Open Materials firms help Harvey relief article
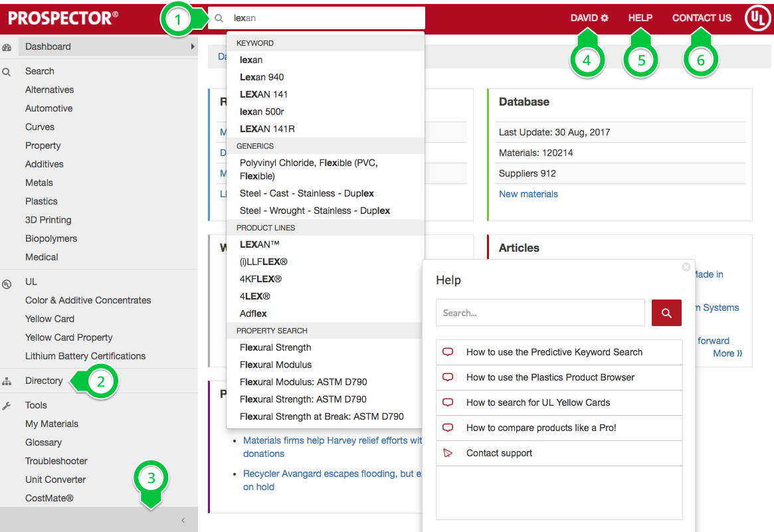Viewport: 774px width, 532px height. tap(332, 446)
